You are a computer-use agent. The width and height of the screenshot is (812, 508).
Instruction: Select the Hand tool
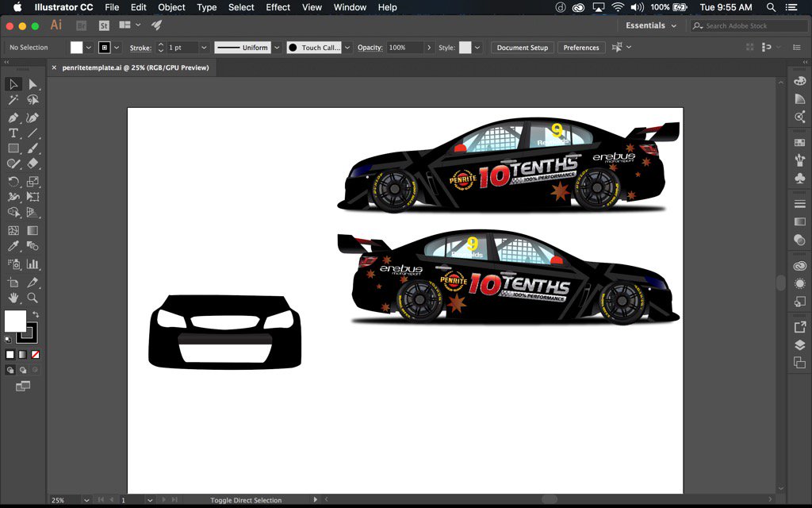point(13,298)
